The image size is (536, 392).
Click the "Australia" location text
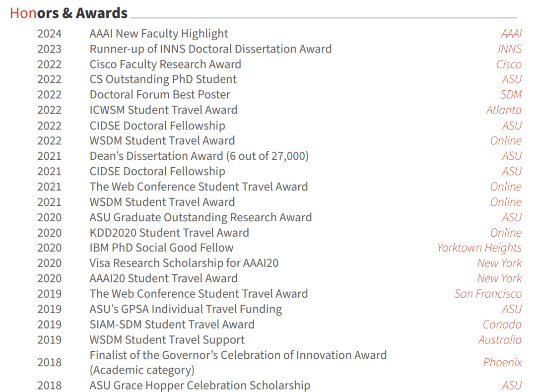(x=500, y=340)
